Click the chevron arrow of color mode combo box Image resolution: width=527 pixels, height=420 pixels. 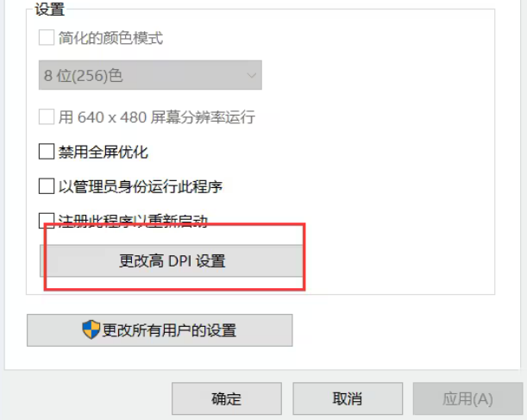[251, 75]
